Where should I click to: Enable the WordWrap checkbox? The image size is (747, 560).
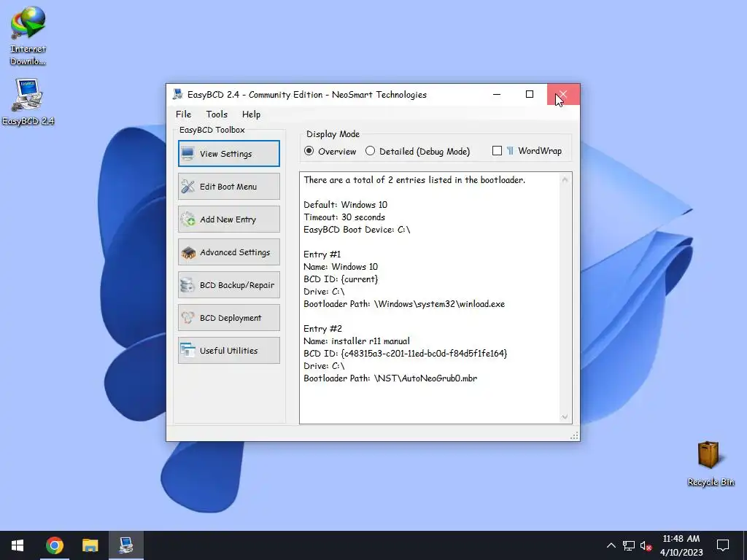click(497, 150)
